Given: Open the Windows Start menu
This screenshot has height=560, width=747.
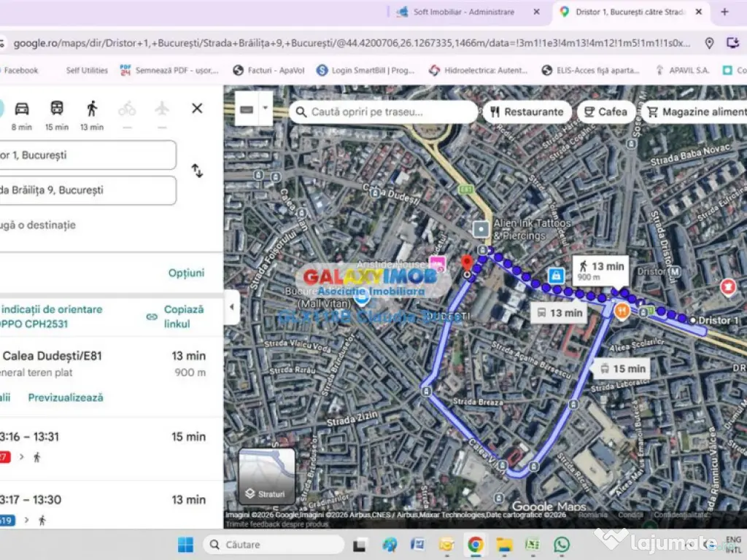Looking at the screenshot, I should [186, 545].
